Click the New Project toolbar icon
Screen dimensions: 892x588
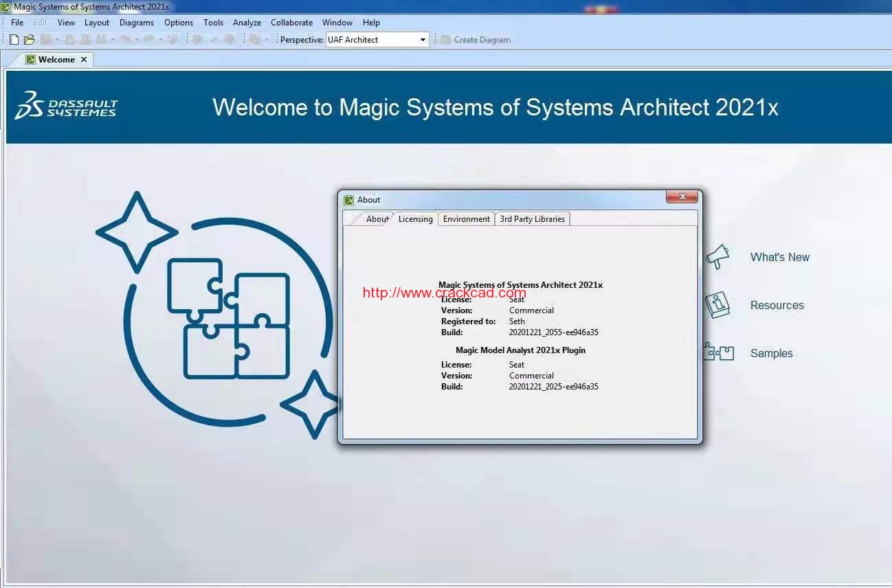[14, 40]
